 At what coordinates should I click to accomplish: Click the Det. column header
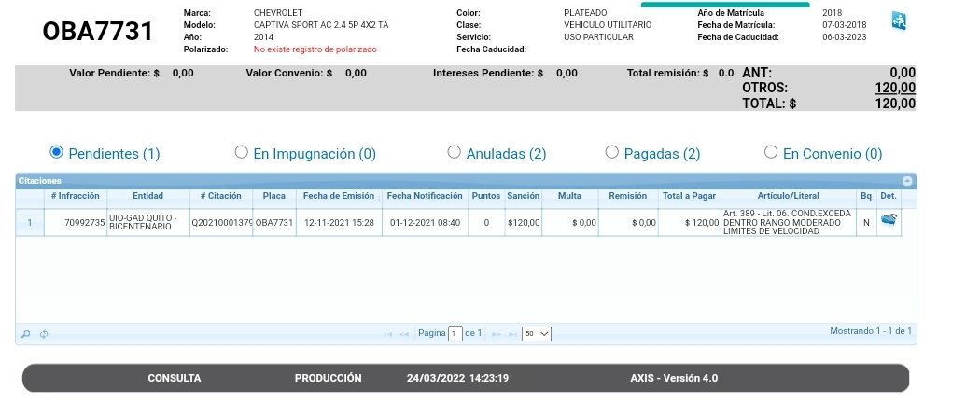click(889, 196)
